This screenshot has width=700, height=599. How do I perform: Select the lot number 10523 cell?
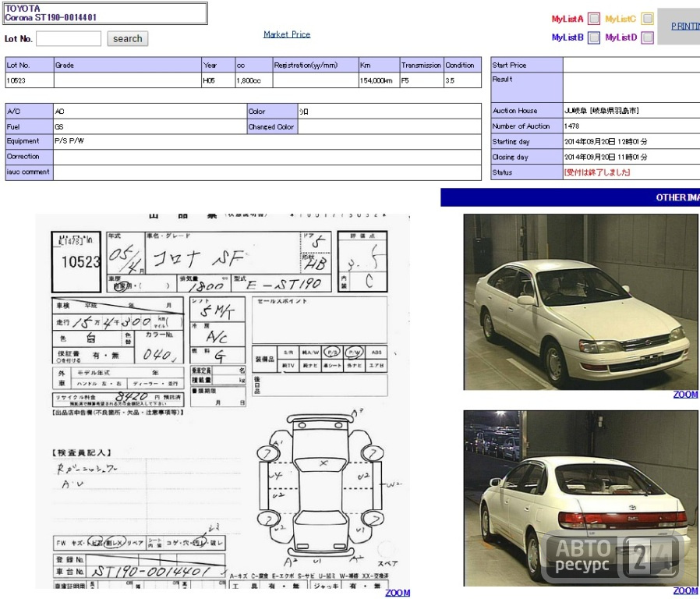pos(30,80)
